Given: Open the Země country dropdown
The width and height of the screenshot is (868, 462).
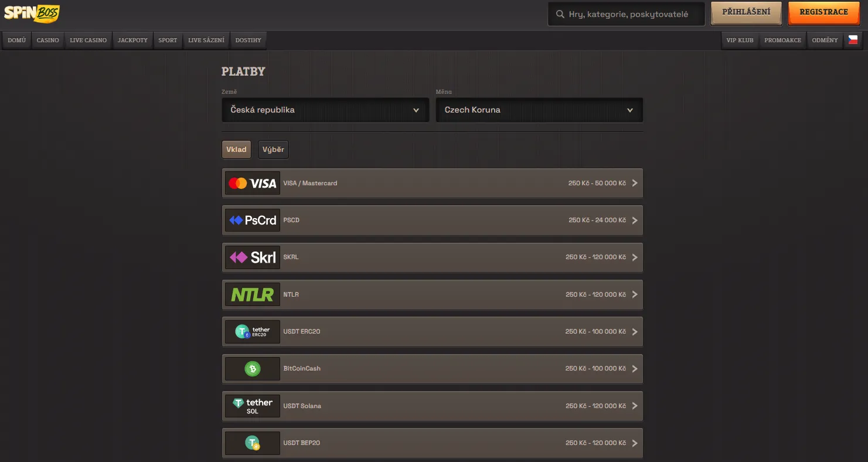Looking at the screenshot, I should pos(325,110).
